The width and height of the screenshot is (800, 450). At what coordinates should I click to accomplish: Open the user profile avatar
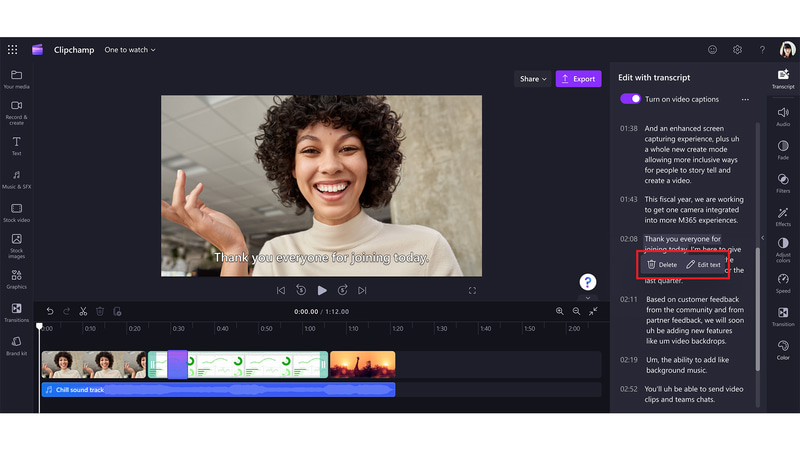787,49
